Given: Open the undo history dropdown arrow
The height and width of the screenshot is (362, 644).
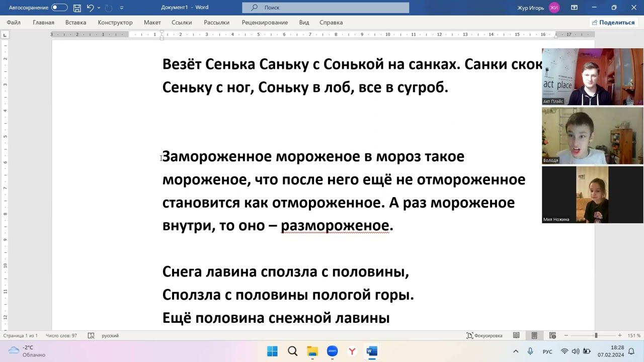Looking at the screenshot, I should click(99, 8).
